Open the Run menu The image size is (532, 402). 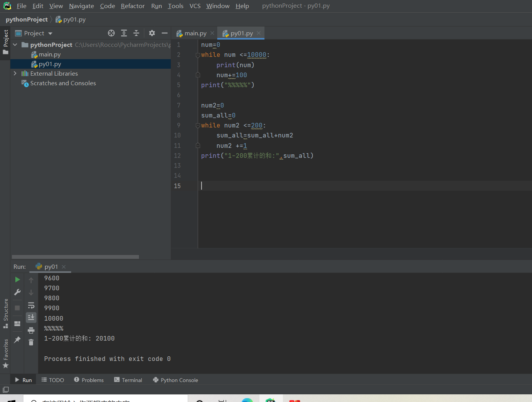[157, 6]
